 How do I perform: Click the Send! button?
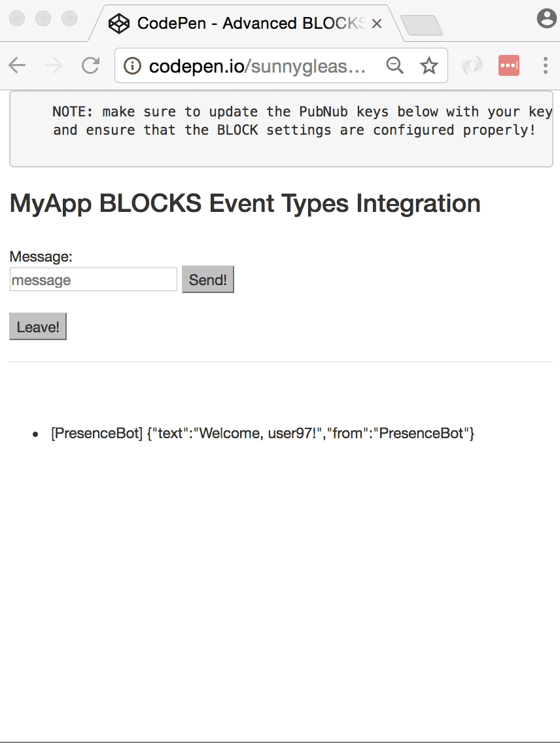(x=207, y=279)
